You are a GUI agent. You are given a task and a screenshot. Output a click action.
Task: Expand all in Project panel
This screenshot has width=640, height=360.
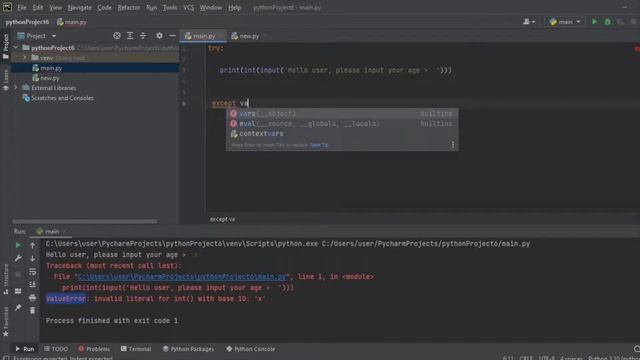[x=130, y=36]
